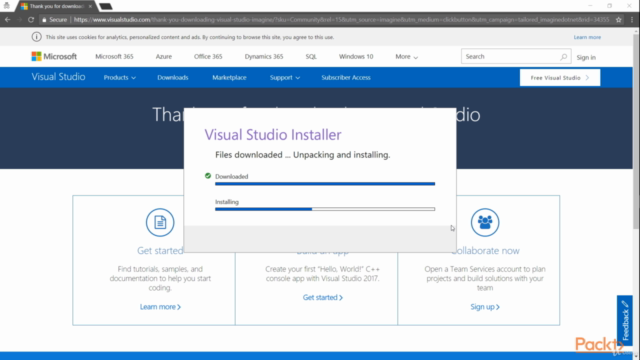Open the Windows 10 menu item
Screen dimensions: 640x360
356,56
